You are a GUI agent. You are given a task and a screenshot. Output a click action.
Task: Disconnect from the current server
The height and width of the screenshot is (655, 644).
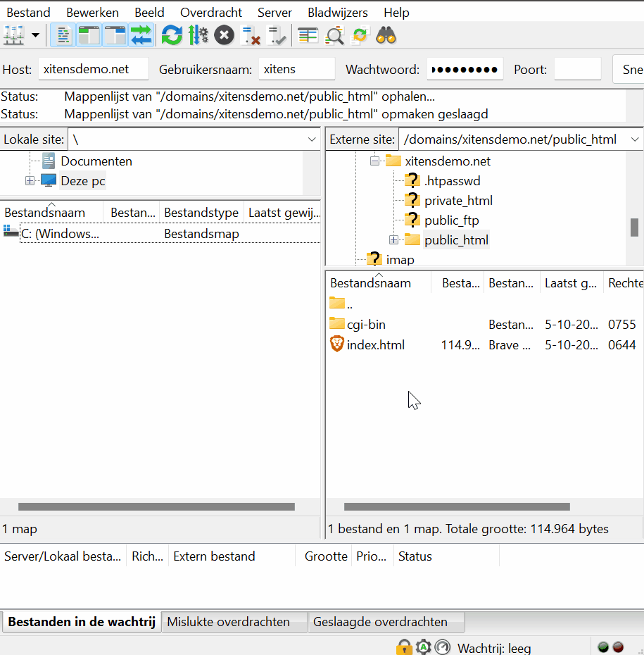(251, 35)
